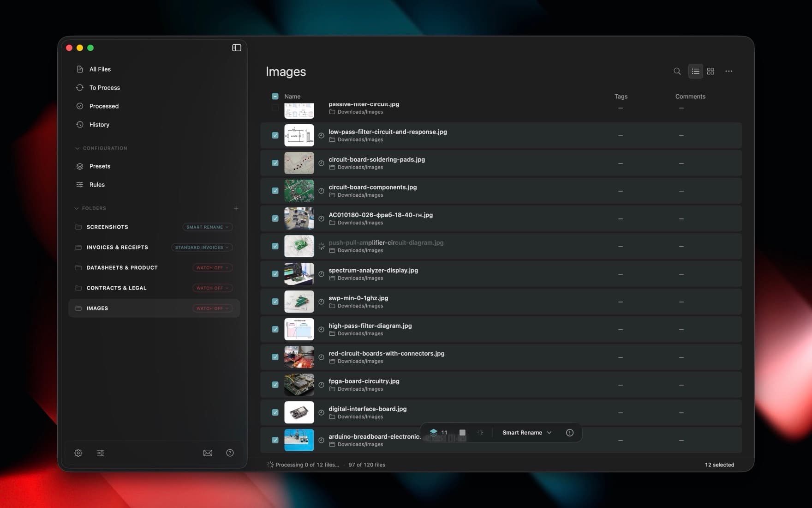Click clock icon for low-pass-filter-circuit-and-response.jpg
The height and width of the screenshot is (508, 812).
click(x=322, y=135)
